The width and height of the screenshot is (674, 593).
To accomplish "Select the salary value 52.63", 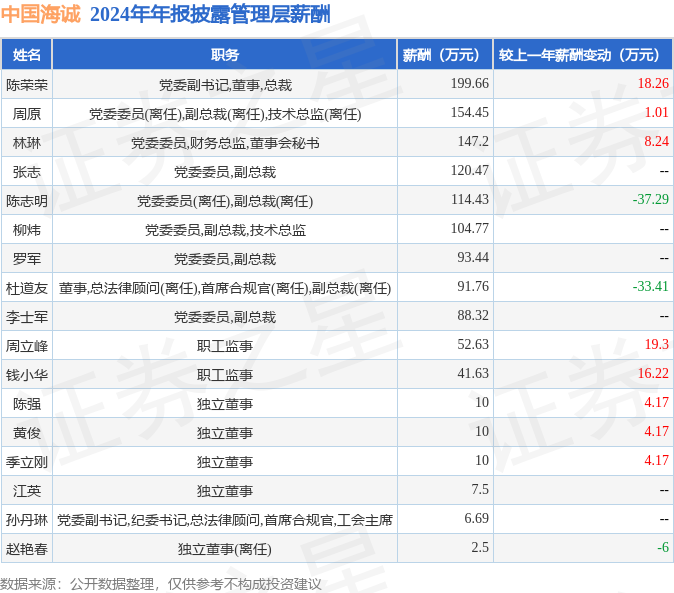I will [x=473, y=344].
